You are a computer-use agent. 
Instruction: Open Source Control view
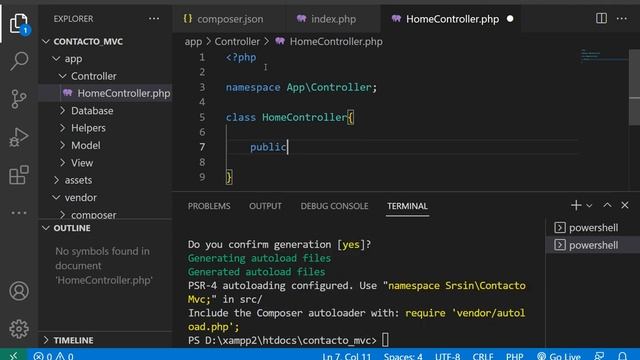pyautogui.click(x=19, y=99)
